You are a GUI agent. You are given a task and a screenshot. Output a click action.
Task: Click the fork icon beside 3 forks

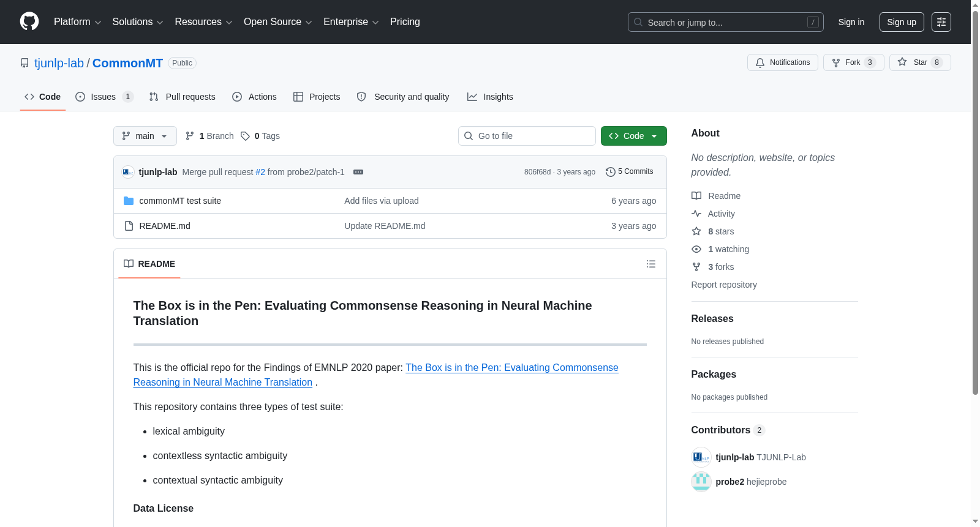point(696,267)
